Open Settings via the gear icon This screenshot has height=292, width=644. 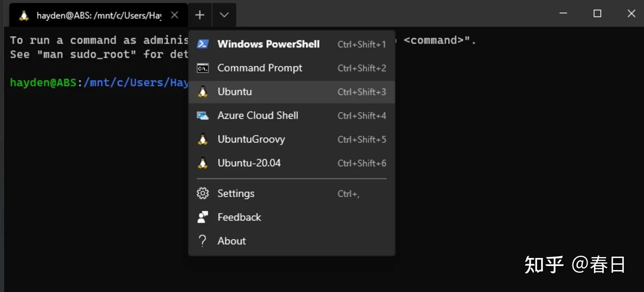coord(203,193)
